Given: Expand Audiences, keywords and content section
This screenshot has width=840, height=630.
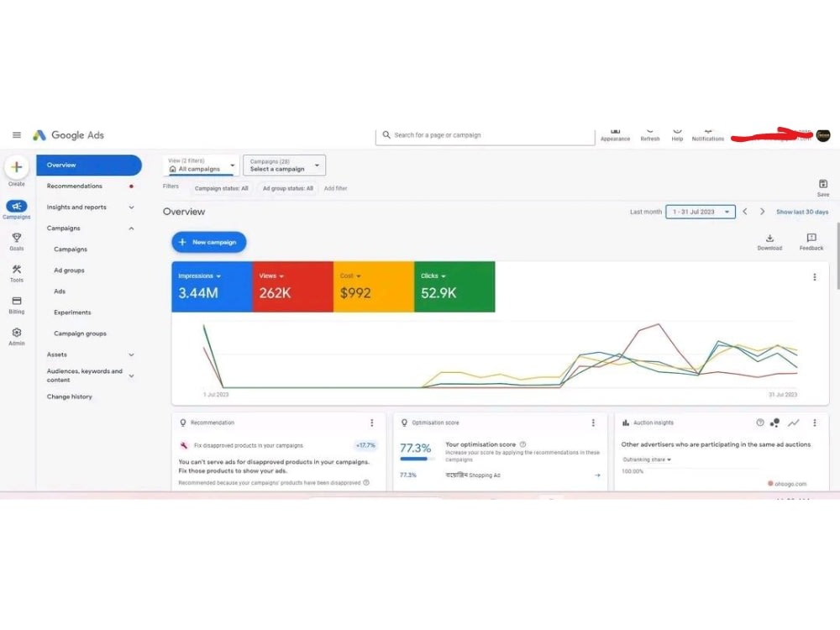Looking at the screenshot, I should tap(131, 375).
